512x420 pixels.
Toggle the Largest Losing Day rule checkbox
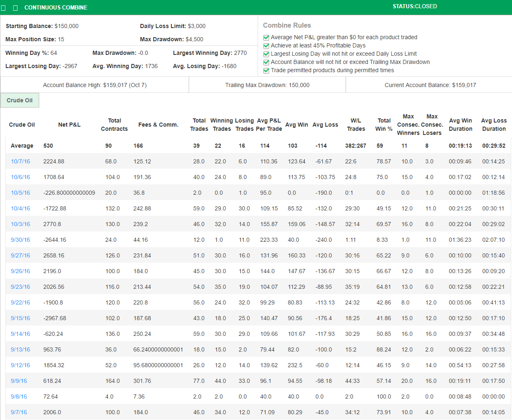[x=266, y=54]
